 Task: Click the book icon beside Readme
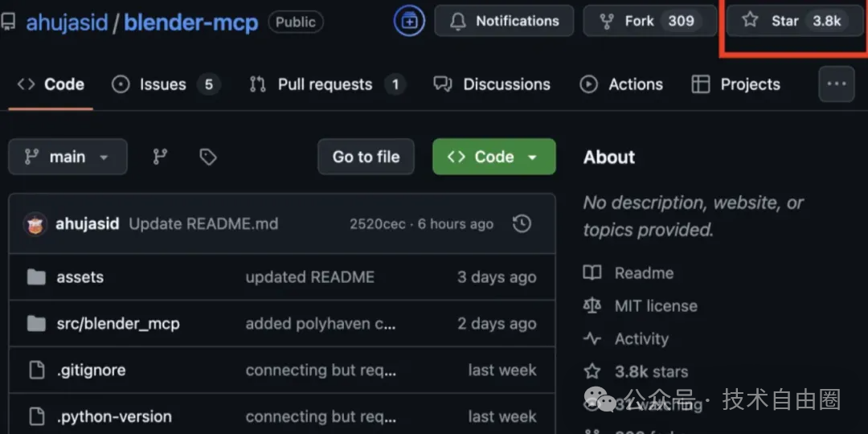(x=592, y=273)
